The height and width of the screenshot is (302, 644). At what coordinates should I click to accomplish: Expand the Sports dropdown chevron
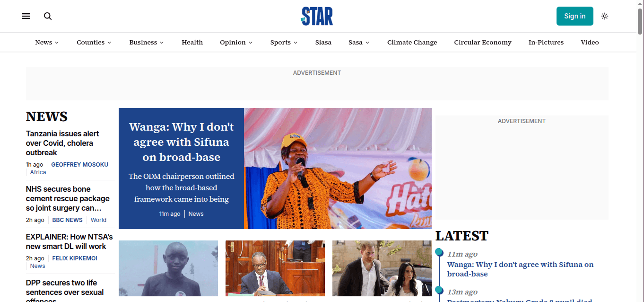click(x=296, y=43)
